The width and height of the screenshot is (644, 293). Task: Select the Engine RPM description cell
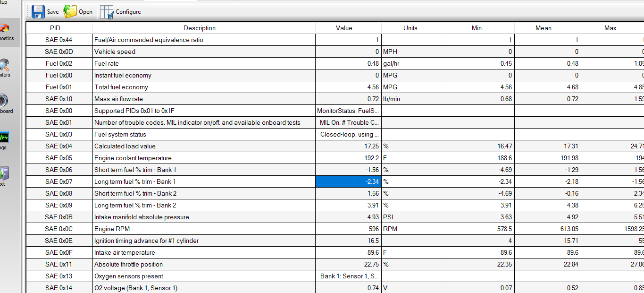coord(204,229)
